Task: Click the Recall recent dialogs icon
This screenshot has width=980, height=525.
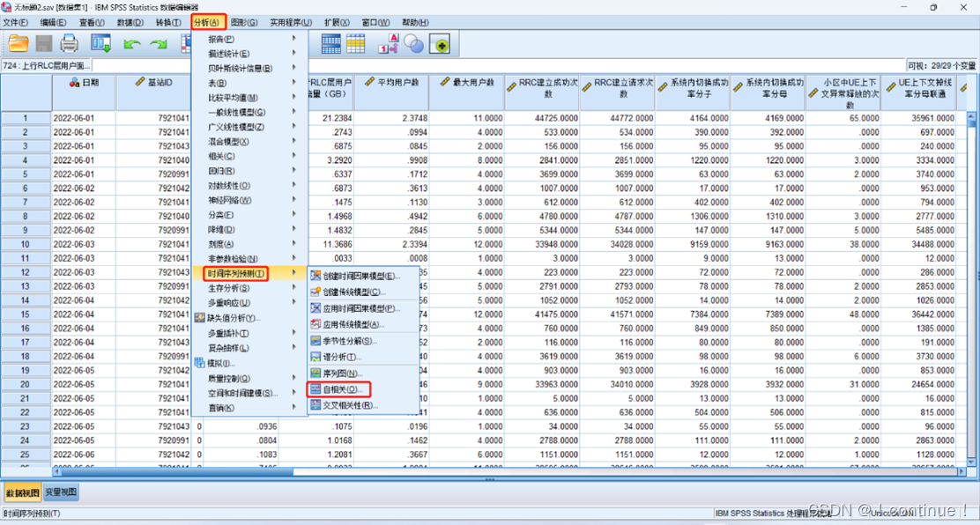Action: coord(100,44)
